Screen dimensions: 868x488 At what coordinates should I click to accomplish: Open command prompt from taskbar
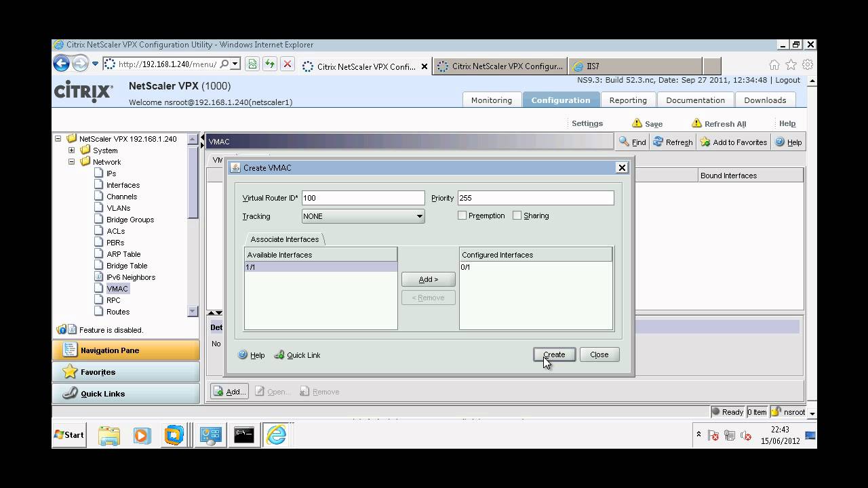click(243, 435)
